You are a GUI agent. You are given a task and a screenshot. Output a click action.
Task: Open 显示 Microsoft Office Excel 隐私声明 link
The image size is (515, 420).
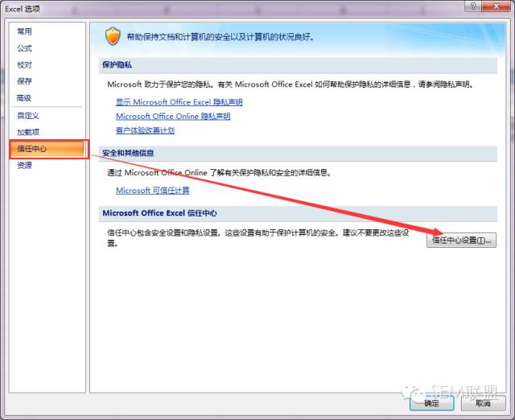coord(179,102)
